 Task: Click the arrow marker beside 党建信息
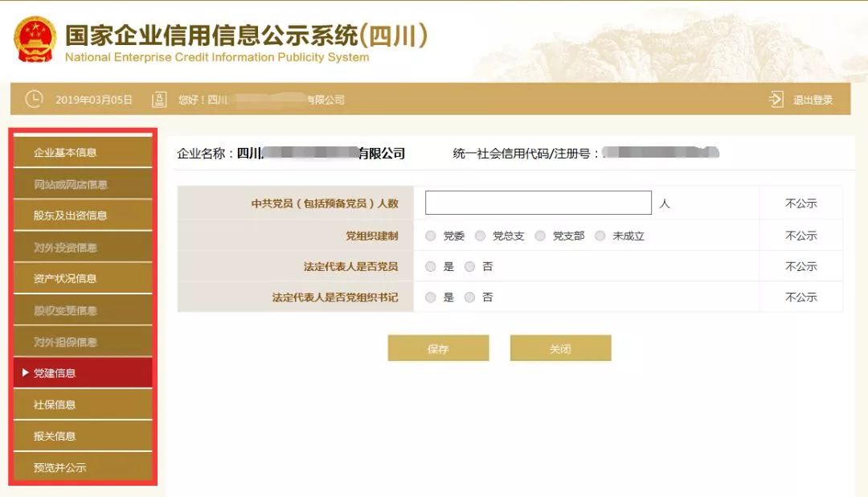(25, 373)
